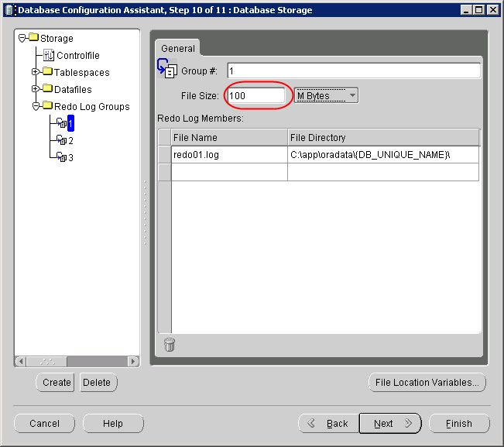Click the Tablespaces folder icon
The image size is (504, 447).
[x=47, y=71]
